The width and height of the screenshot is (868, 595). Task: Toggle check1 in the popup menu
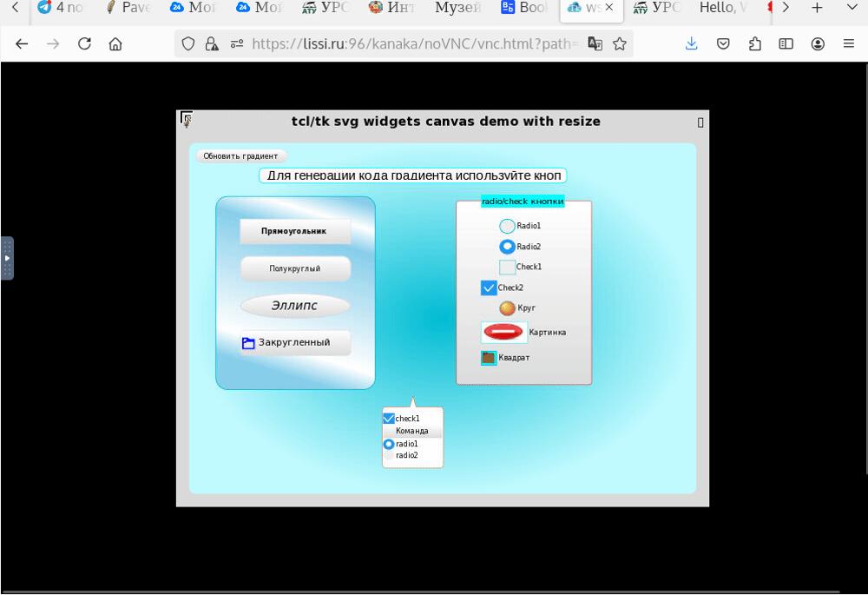[x=389, y=419]
